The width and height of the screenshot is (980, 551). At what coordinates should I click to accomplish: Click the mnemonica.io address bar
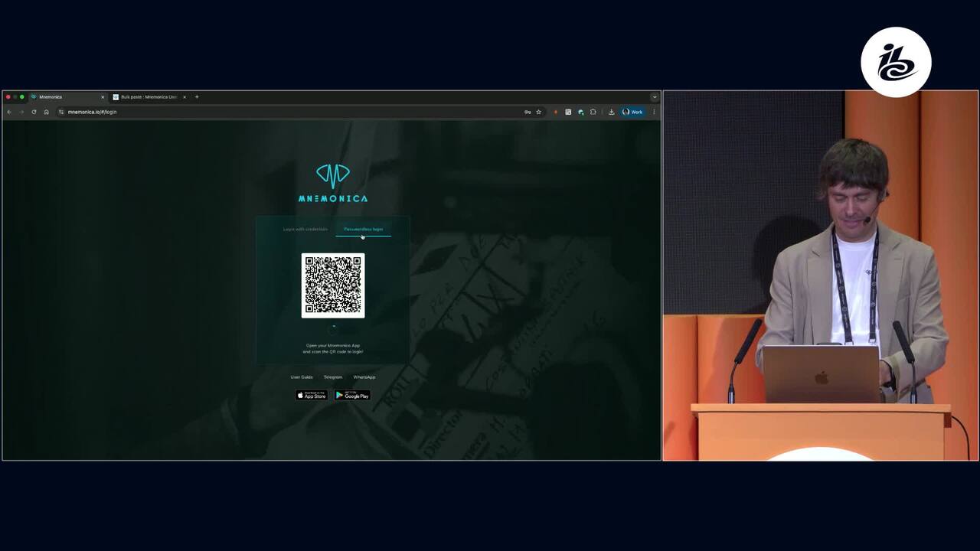point(300,112)
